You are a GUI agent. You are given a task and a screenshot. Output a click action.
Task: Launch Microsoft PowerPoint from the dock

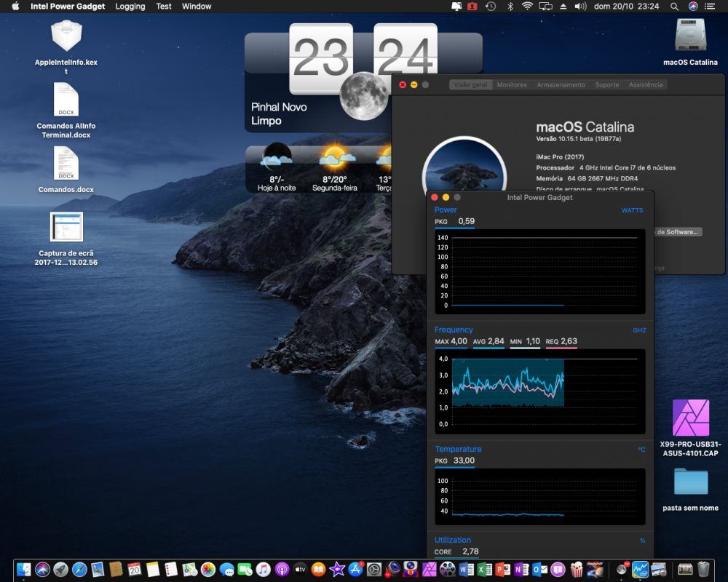click(x=503, y=569)
